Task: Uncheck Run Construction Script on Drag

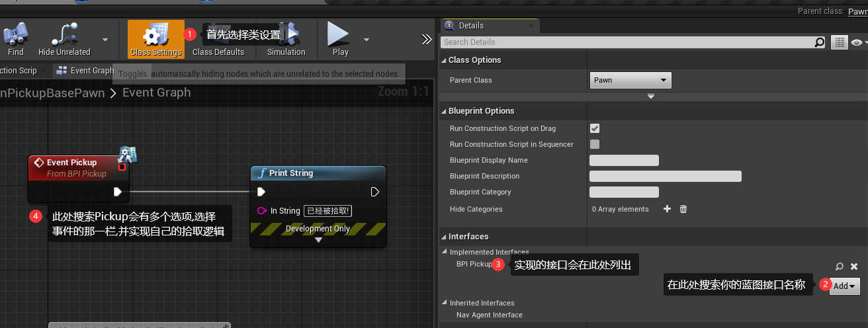Action: 595,128
